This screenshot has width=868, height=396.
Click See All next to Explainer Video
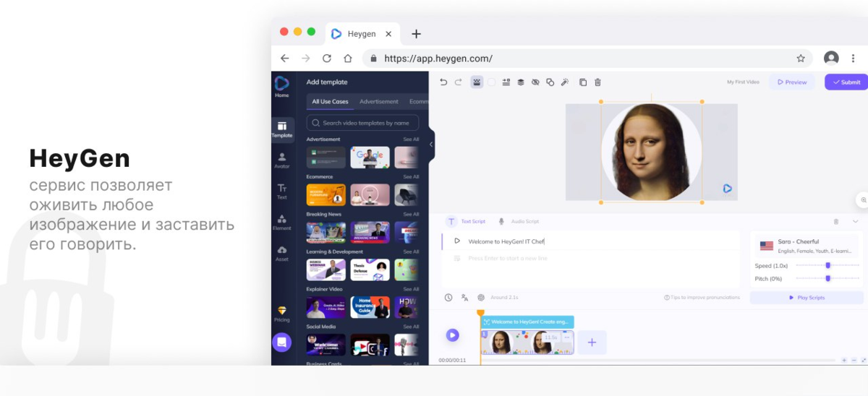coord(411,290)
